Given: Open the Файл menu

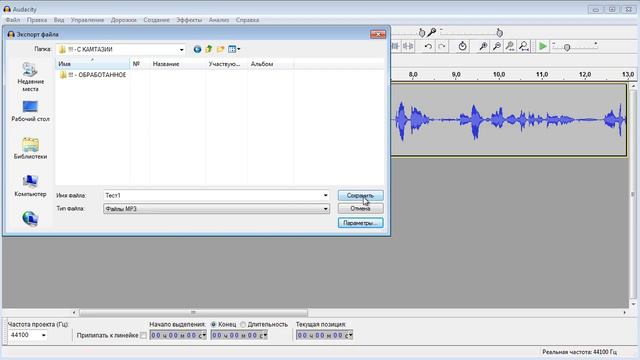Looking at the screenshot, I should pyautogui.click(x=13, y=20).
